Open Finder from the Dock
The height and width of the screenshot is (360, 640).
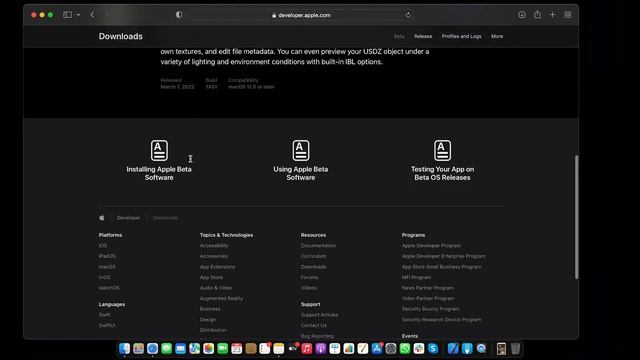124,349
